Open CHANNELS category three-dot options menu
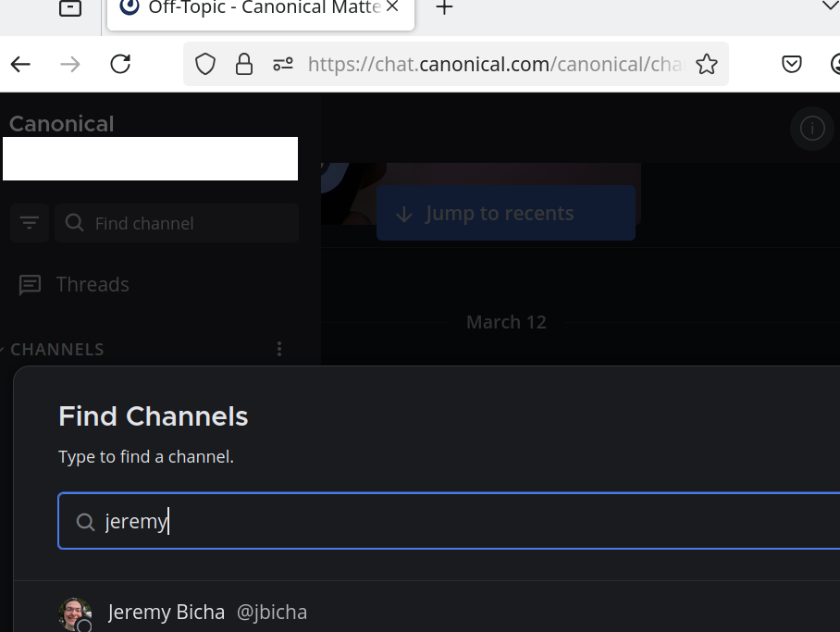The image size is (840, 632). pyautogui.click(x=279, y=349)
